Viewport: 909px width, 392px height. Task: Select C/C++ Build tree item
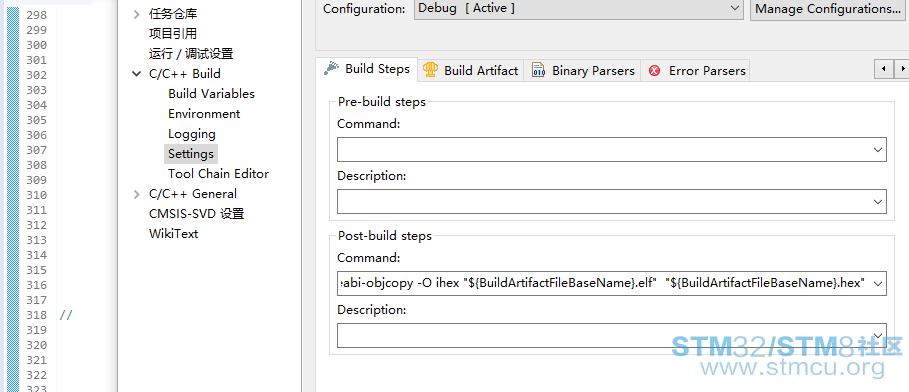click(x=184, y=74)
